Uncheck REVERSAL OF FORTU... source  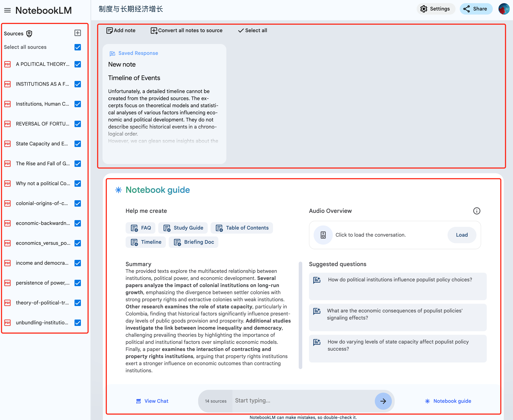(78, 124)
